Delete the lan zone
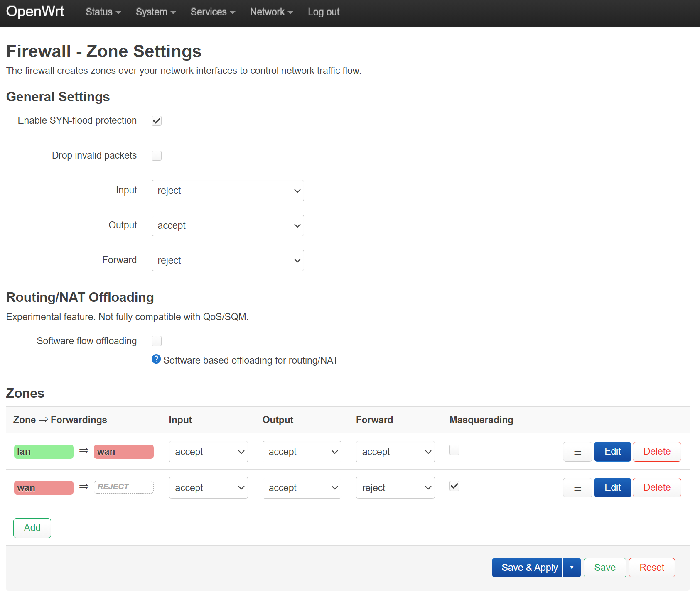 (x=657, y=452)
